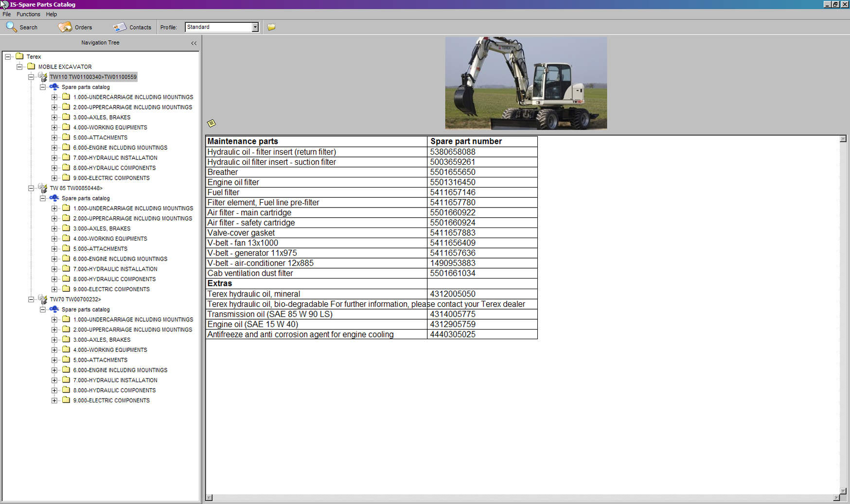The image size is (850, 504).
Task: Open the Help menu
Action: coord(51,14)
